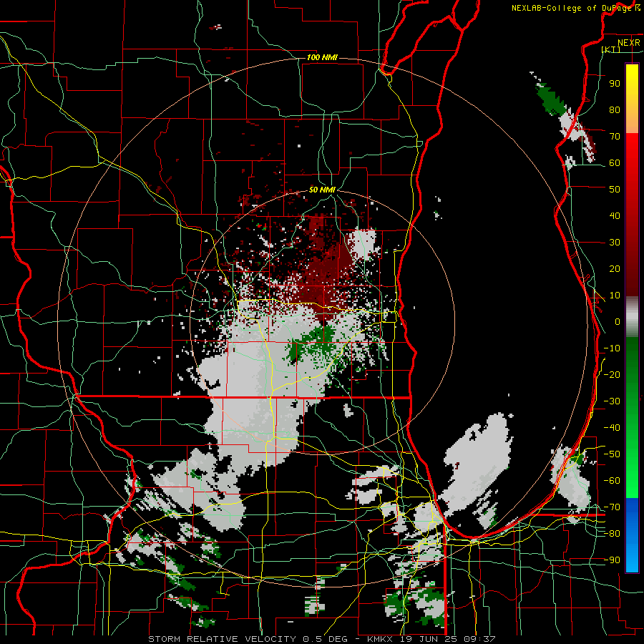The width and height of the screenshot is (644, 644).
Task: Click the 0 value on the velocity scale
Action: (x=618, y=321)
